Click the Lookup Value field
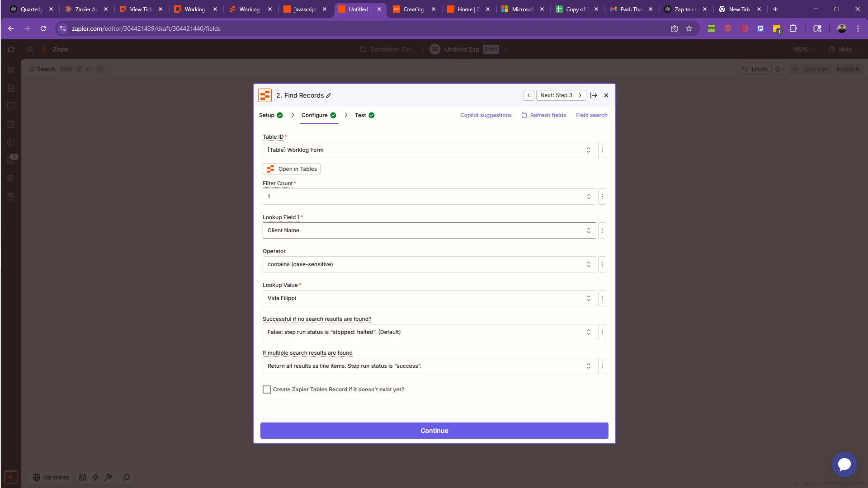Image resolution: width=868 pixels, height=488 pixels. [429, 298]
